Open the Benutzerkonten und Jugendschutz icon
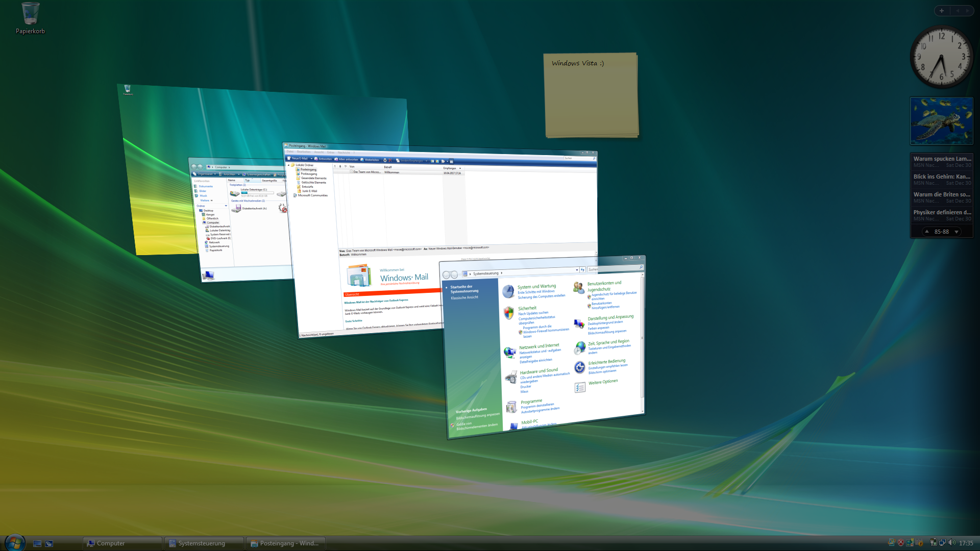980x551 pixels. click(578, 288)
